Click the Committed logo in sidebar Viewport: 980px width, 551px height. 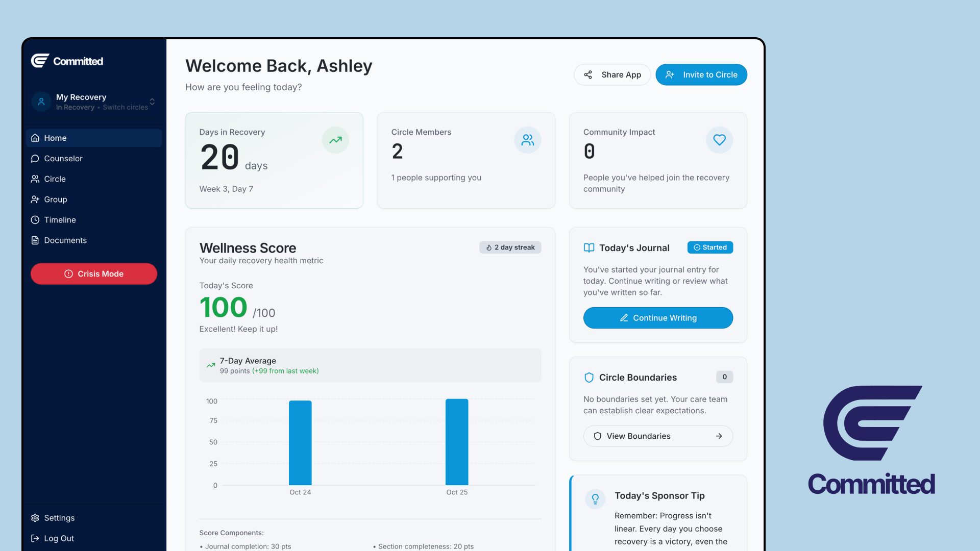[67, 61]
